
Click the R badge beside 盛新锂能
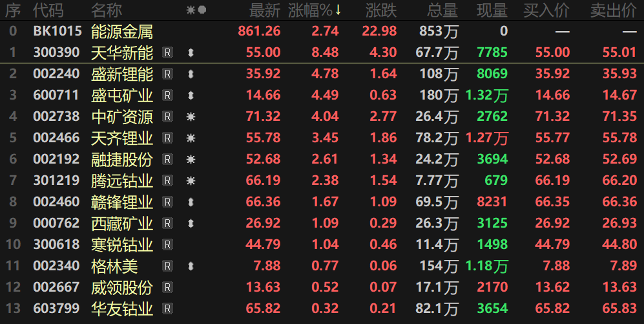point(167,74)
